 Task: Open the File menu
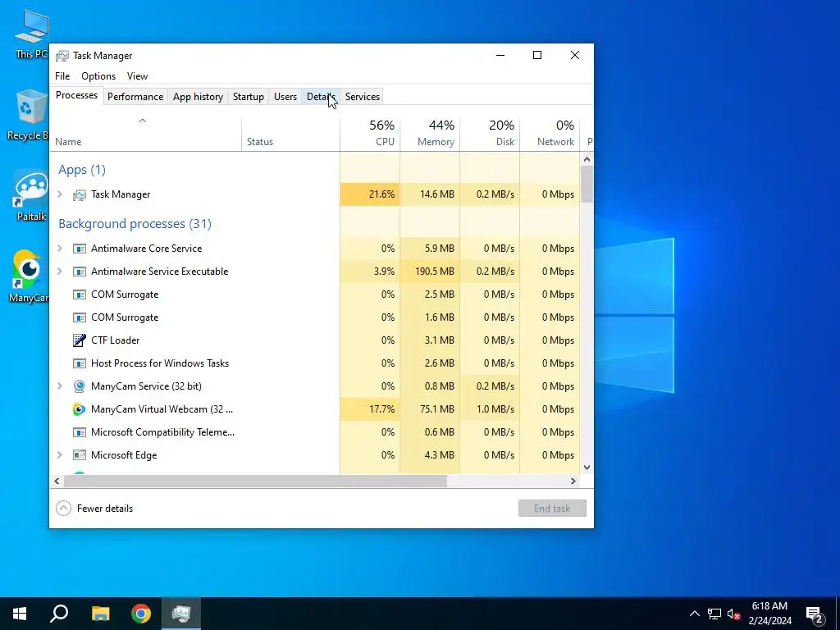pyautogui.click(x=62, y=76)
